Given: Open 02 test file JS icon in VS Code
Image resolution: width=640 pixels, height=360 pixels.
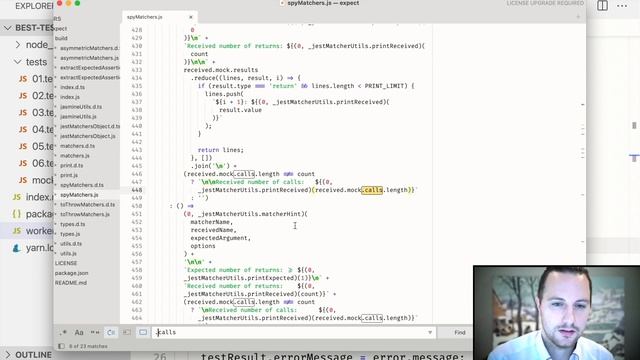Looking at the screenshot, I should click(23, 96).
